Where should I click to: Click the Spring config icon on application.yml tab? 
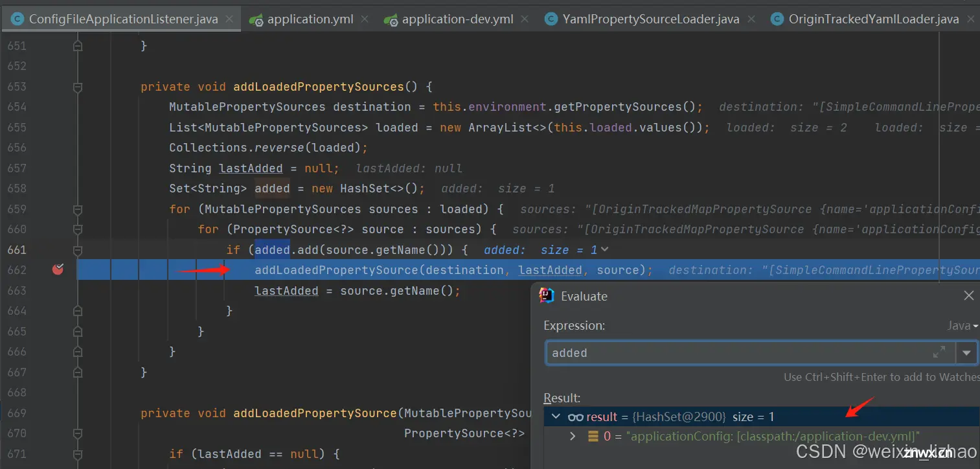click(x=256, y=19)
